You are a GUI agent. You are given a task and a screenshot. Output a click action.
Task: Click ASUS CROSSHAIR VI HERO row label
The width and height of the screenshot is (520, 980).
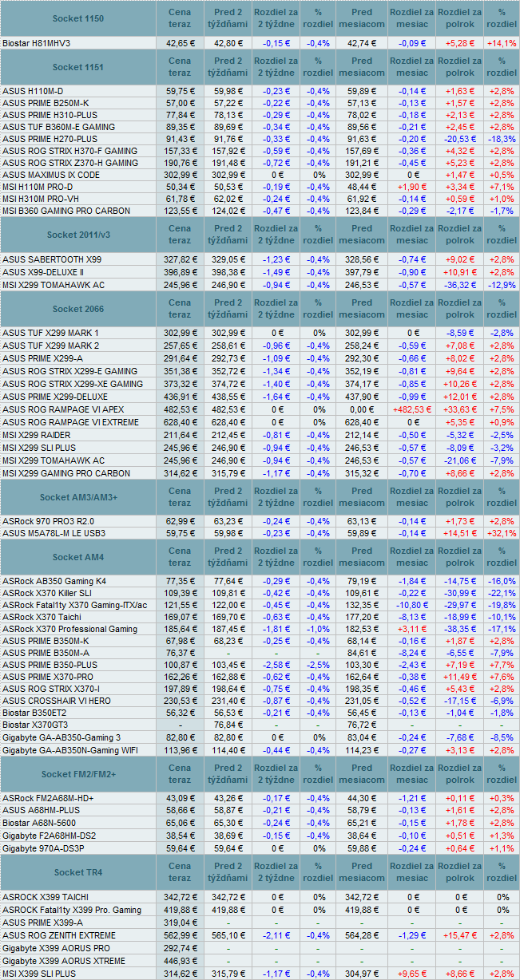(x=57, y=700)
